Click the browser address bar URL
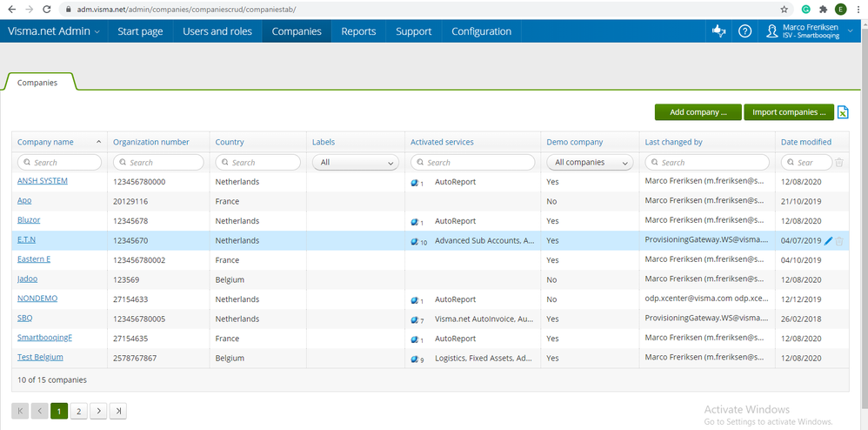 186,10
